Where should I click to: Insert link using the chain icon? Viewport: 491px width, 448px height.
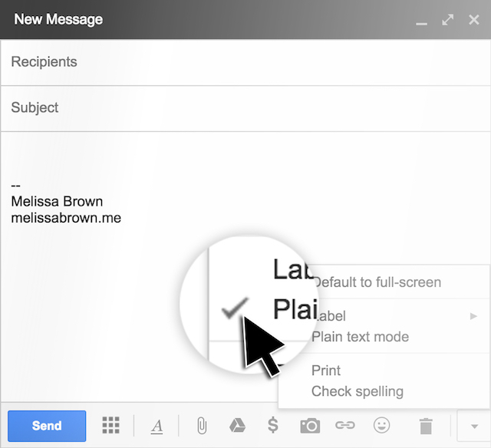pos(345,425)
